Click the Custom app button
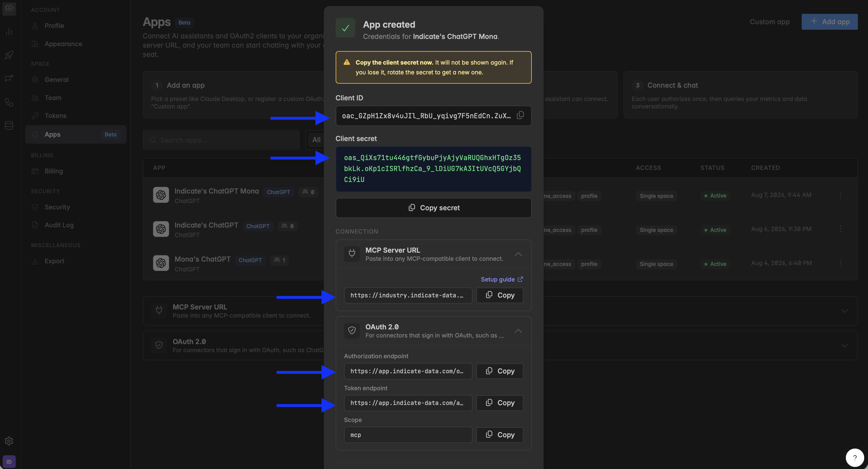Image resolution: width=868 pixels, height=469 pixels. pos(770,22)
